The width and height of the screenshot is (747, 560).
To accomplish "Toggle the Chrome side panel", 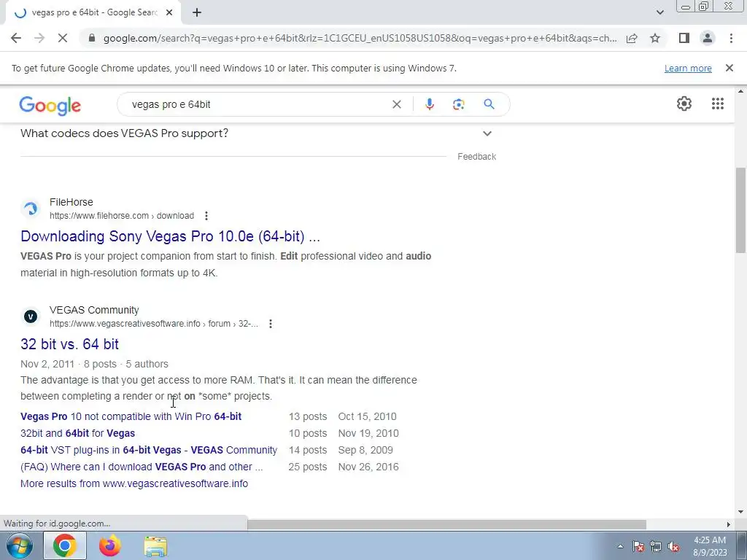I will click(x=684, y=38).
